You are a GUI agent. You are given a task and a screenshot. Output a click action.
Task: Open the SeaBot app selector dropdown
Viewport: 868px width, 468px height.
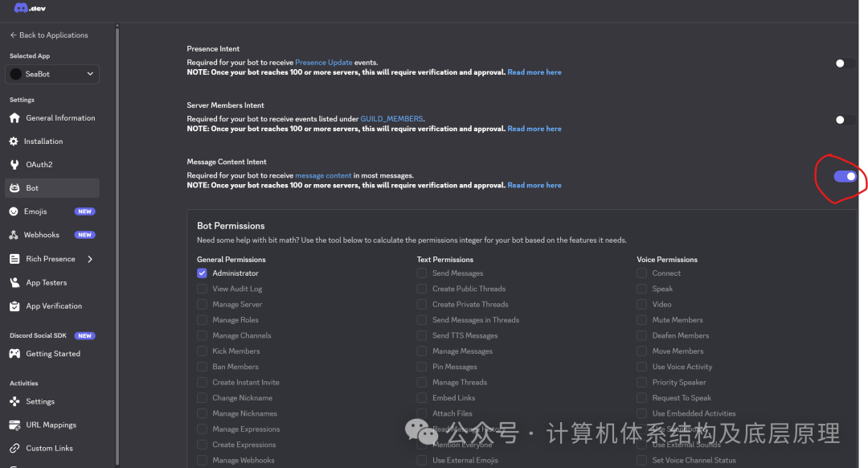click(51, 73)
